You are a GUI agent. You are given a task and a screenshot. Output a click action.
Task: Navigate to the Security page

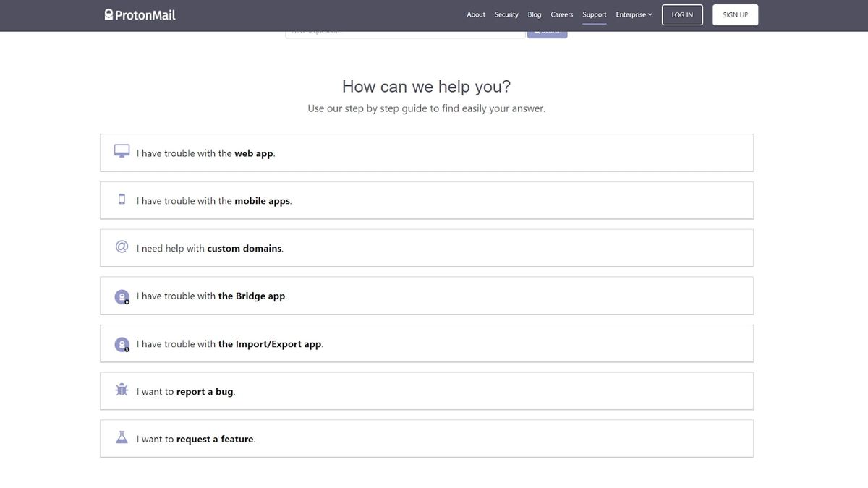pyautogui.click(x=506, y=14)
